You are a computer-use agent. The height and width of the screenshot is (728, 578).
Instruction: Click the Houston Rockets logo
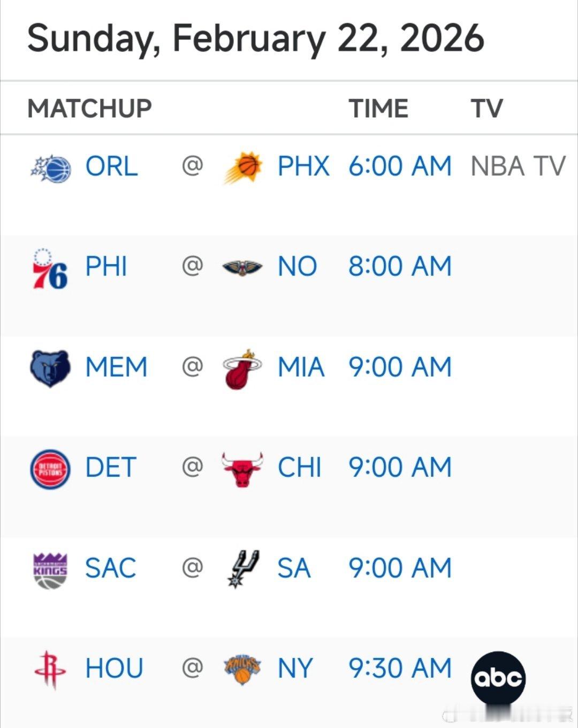click(x=50, y=670)
